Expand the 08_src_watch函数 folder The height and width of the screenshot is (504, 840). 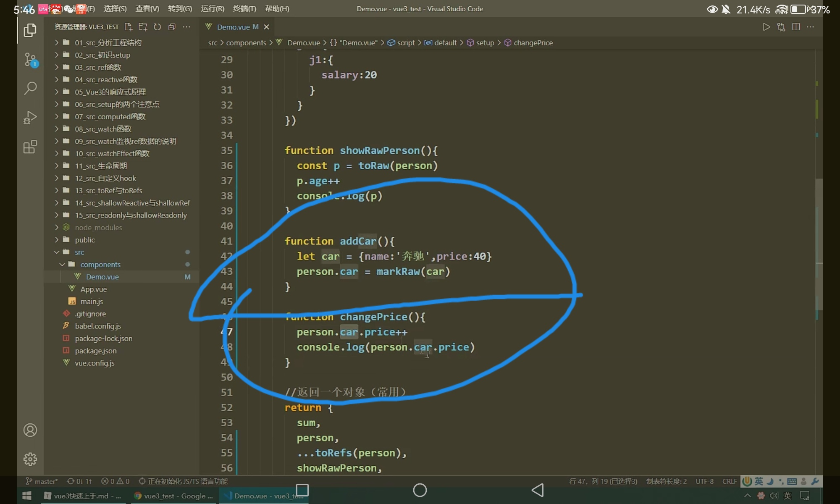(x=103, y=129)
